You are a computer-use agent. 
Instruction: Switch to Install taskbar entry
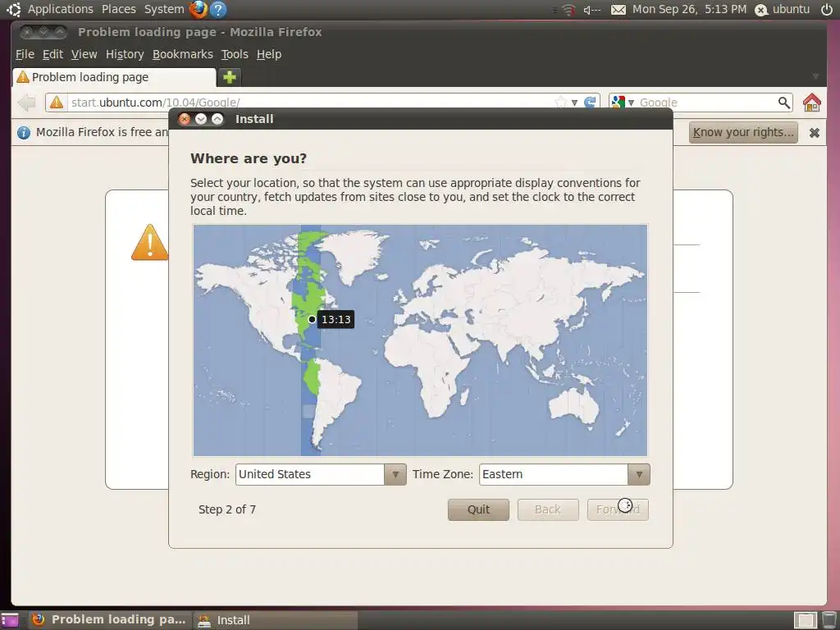point(275,620)
